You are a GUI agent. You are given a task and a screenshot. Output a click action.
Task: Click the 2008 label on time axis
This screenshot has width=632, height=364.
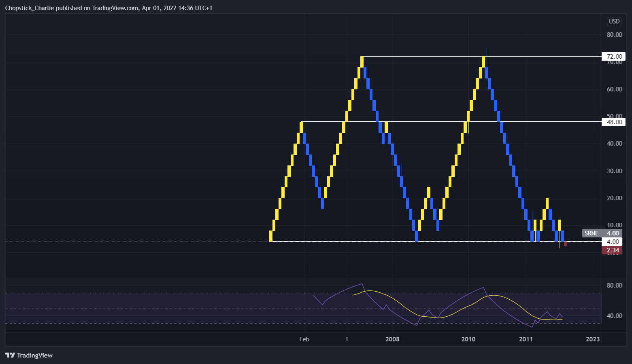392,339
